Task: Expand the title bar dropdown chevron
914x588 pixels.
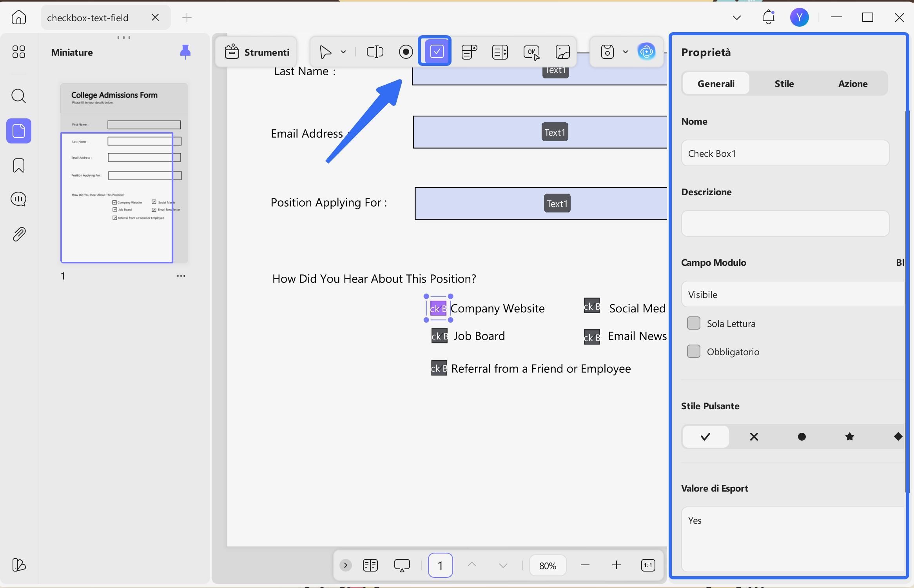Action: [737, 18]
